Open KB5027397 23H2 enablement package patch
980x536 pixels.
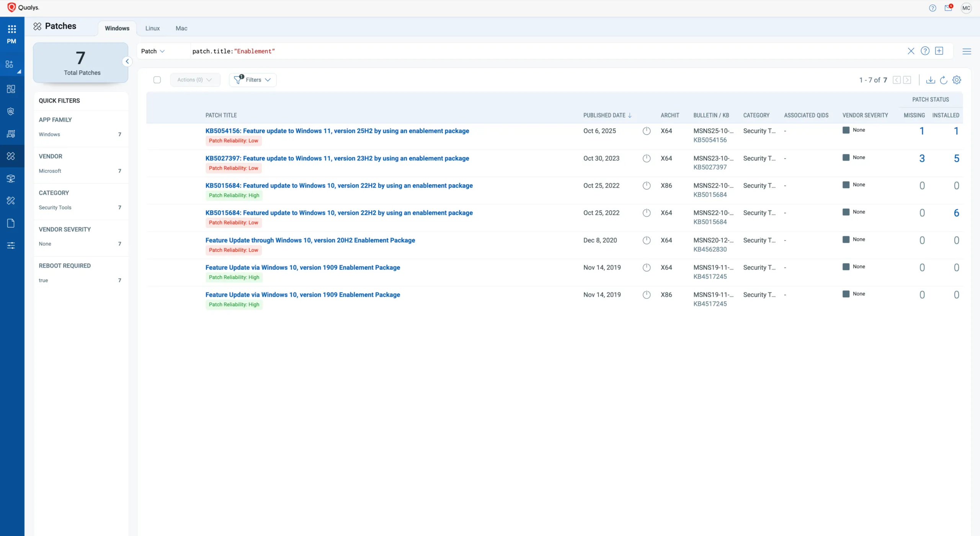337,158
